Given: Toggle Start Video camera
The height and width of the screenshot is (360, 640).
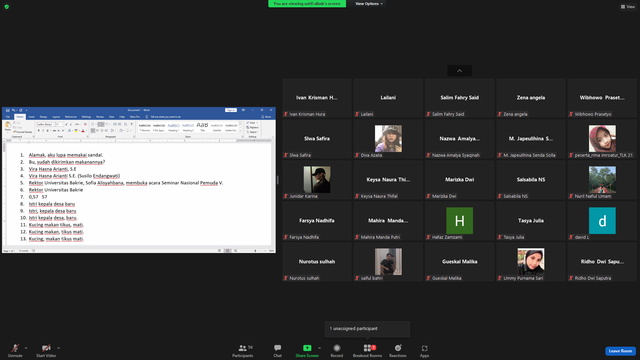Looking at the screenshot, I should tap(46, 350).
